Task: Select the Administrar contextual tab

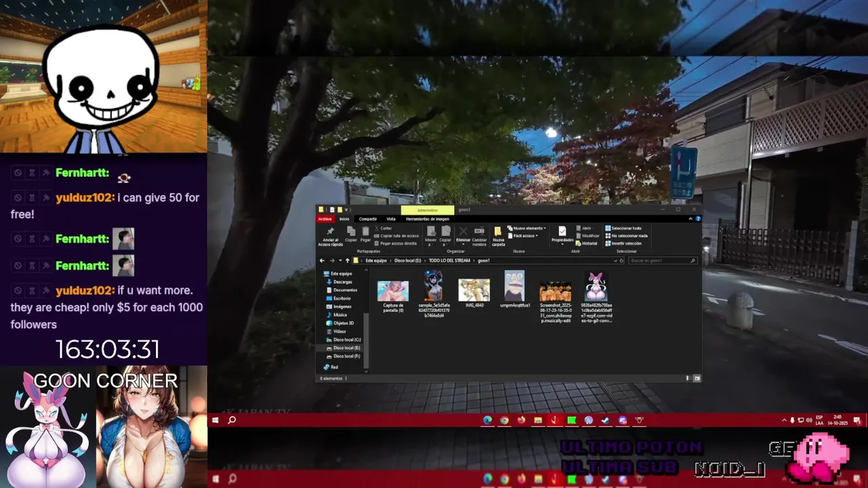Action: [427, 210]
